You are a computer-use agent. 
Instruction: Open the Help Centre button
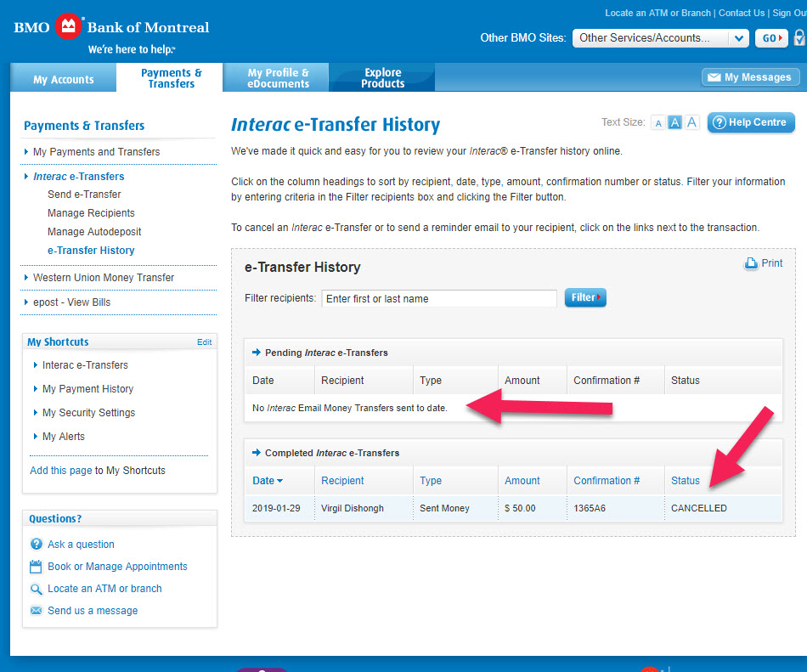[x=750, y=122]
